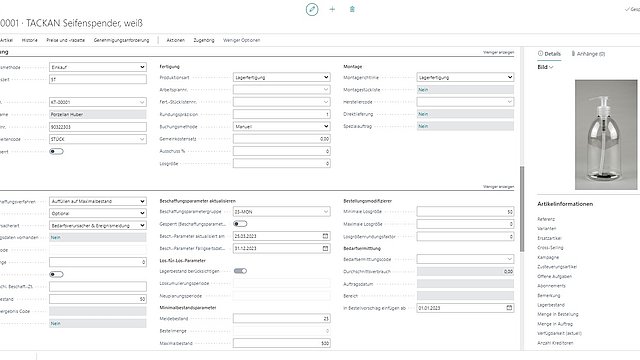The width and height of the screenshot is (640, 360).
Task: Click the Montagestückliste Nein value
Action: point(465,89)
